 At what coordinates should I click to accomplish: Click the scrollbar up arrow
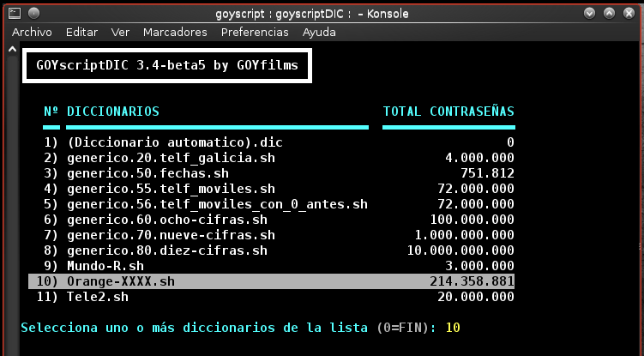click(x=12, y=50)
